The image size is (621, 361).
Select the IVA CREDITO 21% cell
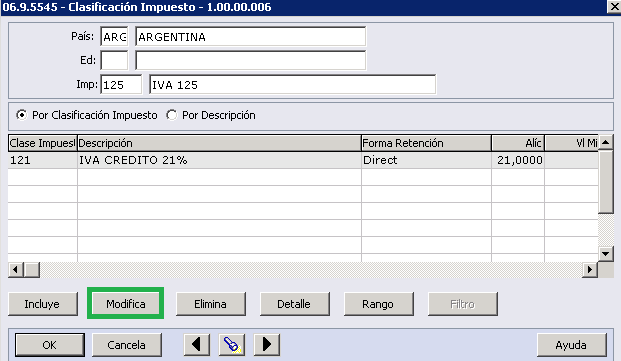click(x=219, y=160)
